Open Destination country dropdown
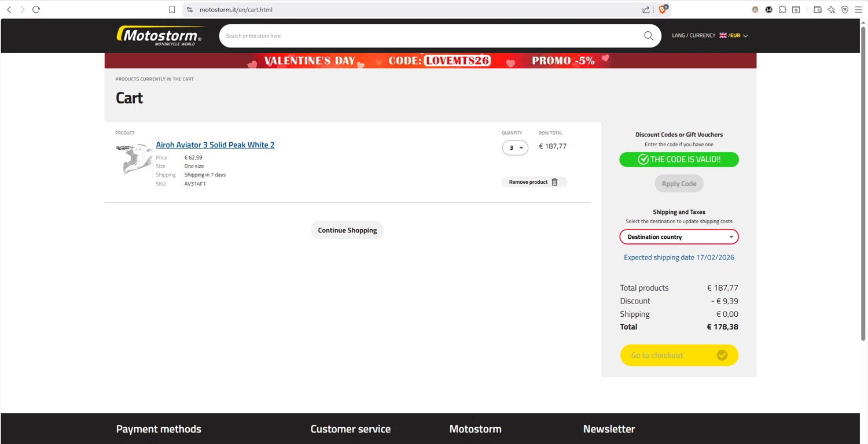The height and width of the screenshot is (444, 868). tap(679, 236)
